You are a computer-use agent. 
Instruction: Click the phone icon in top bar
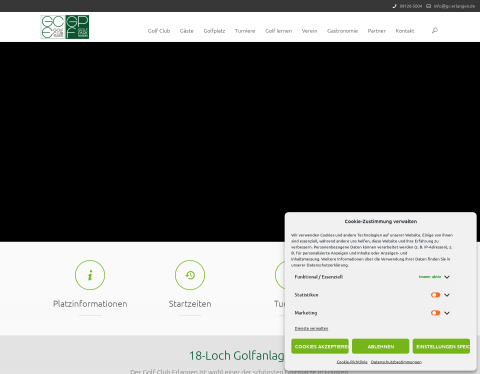pos(395,6)
